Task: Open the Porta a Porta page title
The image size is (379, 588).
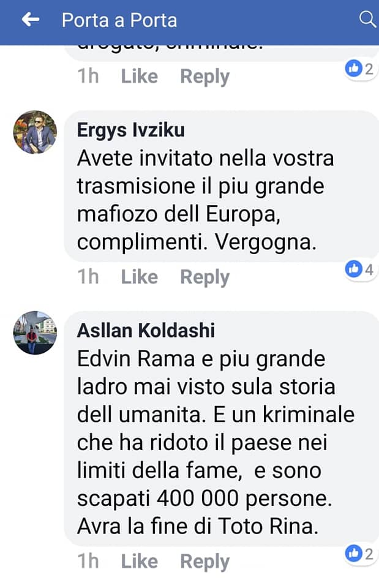Action: pyautogui.click(x=119, y=20)
